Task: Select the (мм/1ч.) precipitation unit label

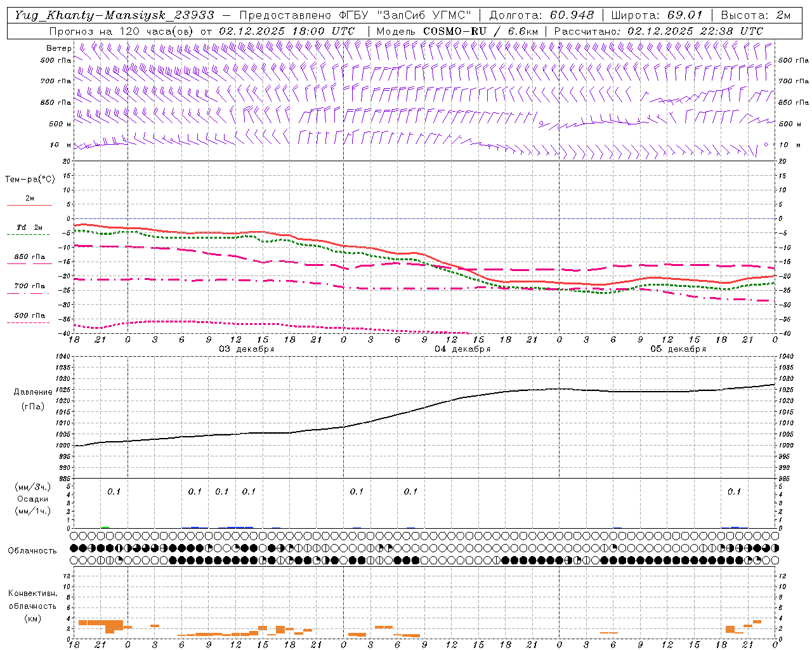Action: point(33,511)
